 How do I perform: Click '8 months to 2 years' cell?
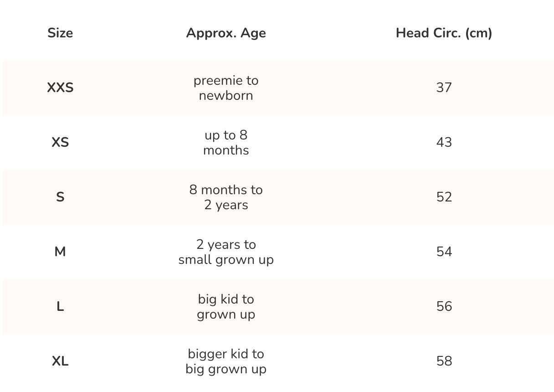(x=226, y=197)
